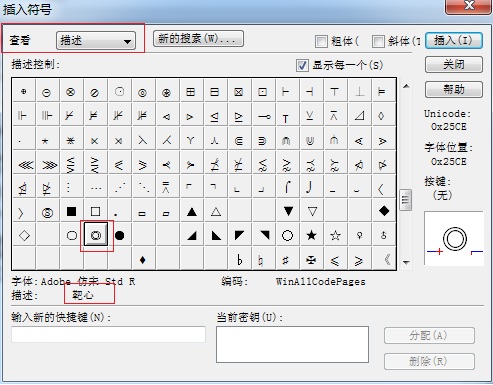Pick the right triangle angle symbol
This screenshot has height=385, width=493.
(359, 116)
